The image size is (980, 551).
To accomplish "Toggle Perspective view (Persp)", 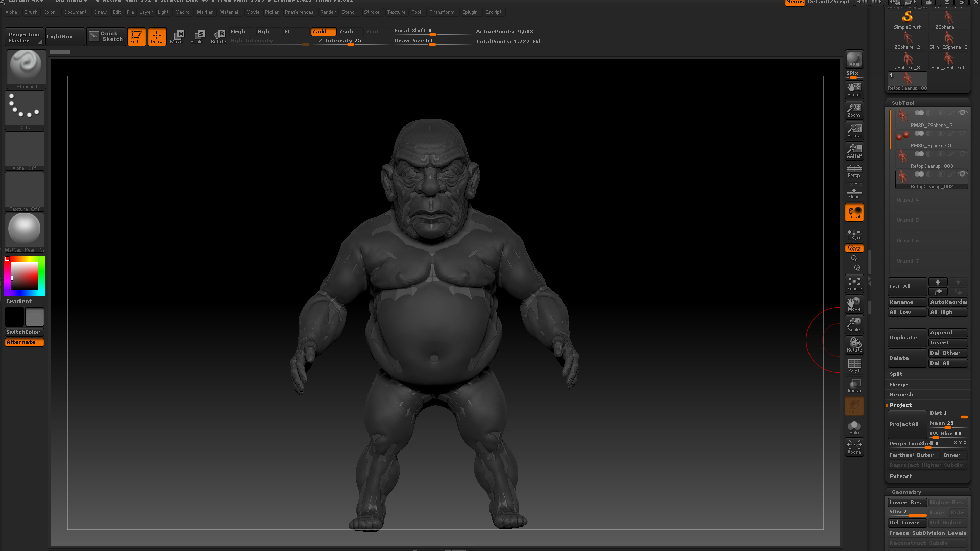I will pos(854,171).
